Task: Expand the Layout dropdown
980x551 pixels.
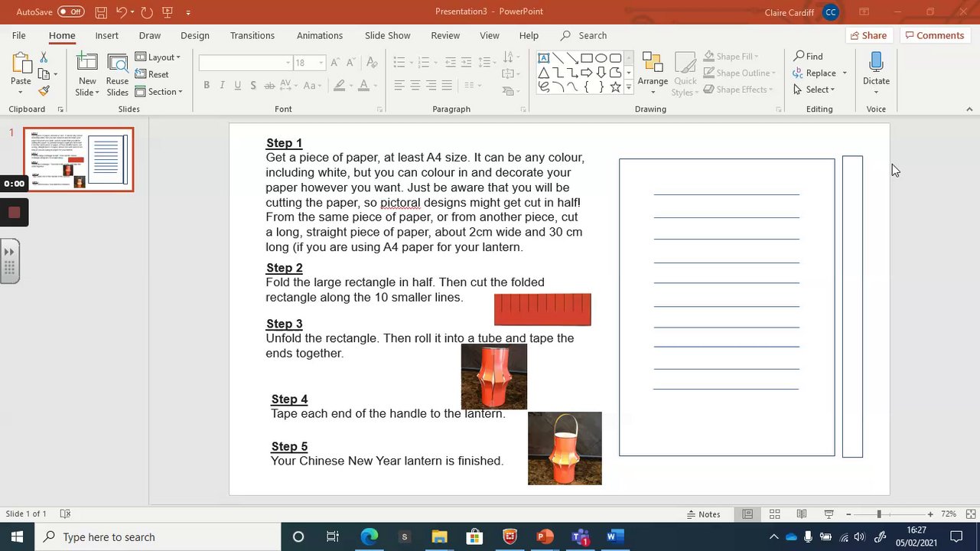Action: [158, 57]
